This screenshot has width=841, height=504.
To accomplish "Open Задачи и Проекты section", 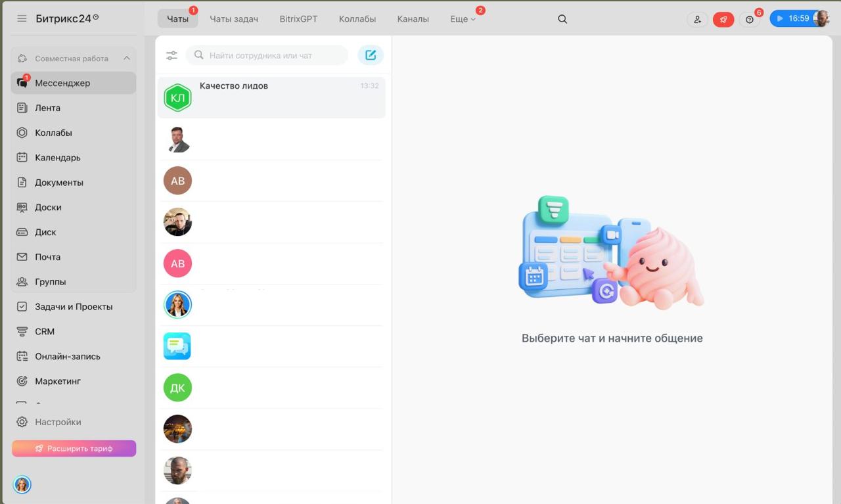I will pyautogui.click(x=74, y=307).
